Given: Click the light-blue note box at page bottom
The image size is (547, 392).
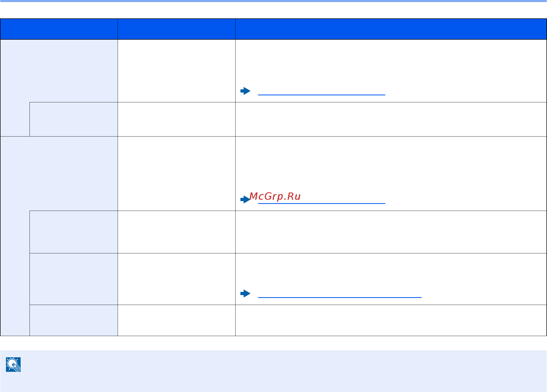Looking at the screenshot, I should click(273, 371).
